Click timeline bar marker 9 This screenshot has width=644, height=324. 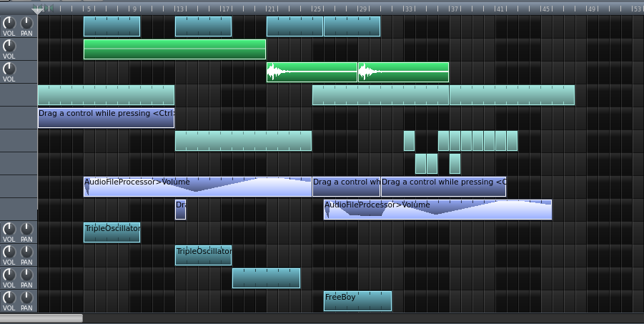(134, 9)
